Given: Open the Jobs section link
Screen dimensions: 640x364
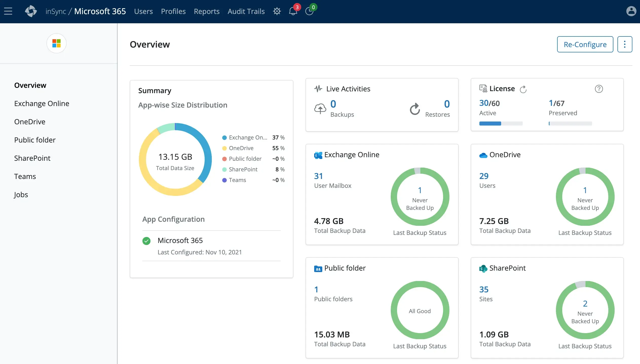Looking at the screenshot, I should [x=21, y=194].
